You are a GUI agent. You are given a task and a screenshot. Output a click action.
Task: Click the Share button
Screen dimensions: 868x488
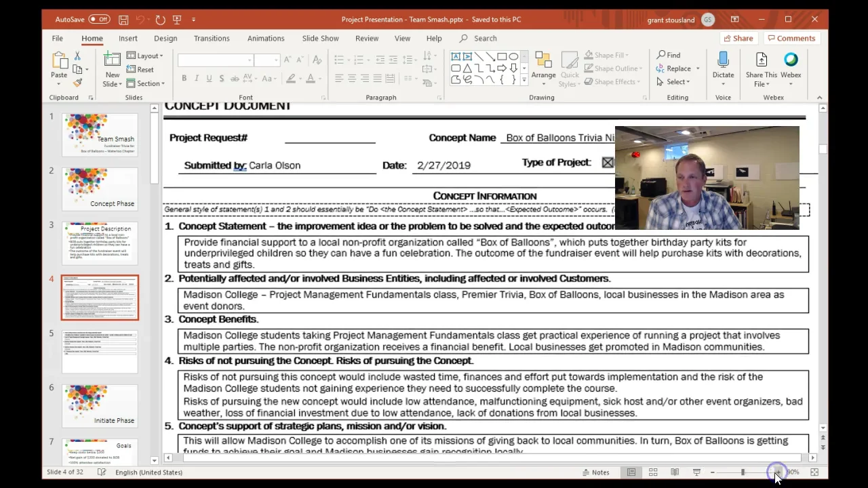738,39
